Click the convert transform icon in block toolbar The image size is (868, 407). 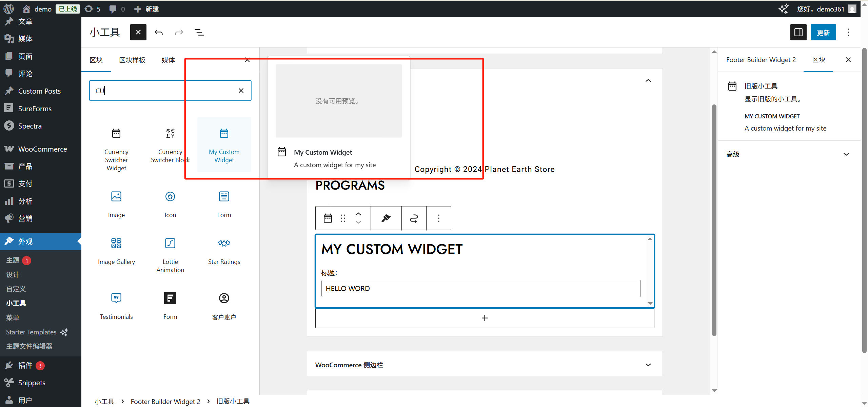[414, 218]
